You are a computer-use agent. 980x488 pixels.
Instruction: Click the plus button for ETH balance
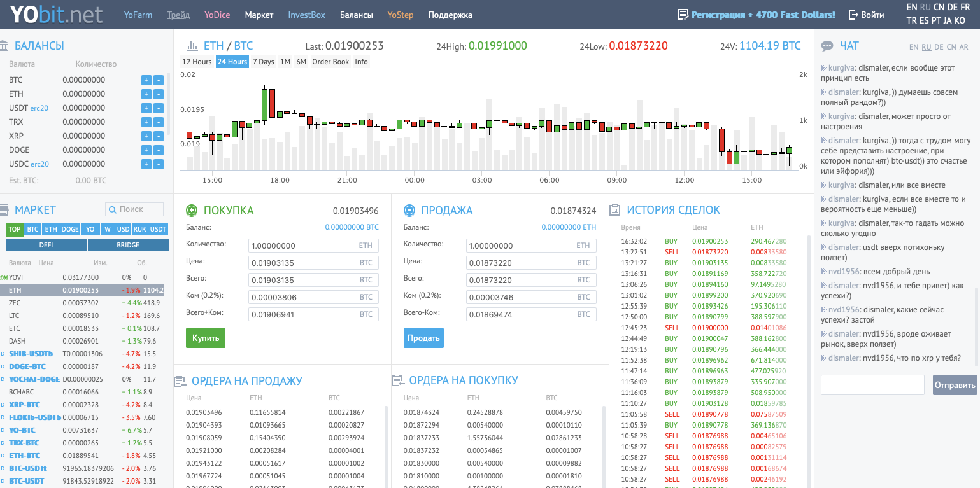click(x=146, y=94)
